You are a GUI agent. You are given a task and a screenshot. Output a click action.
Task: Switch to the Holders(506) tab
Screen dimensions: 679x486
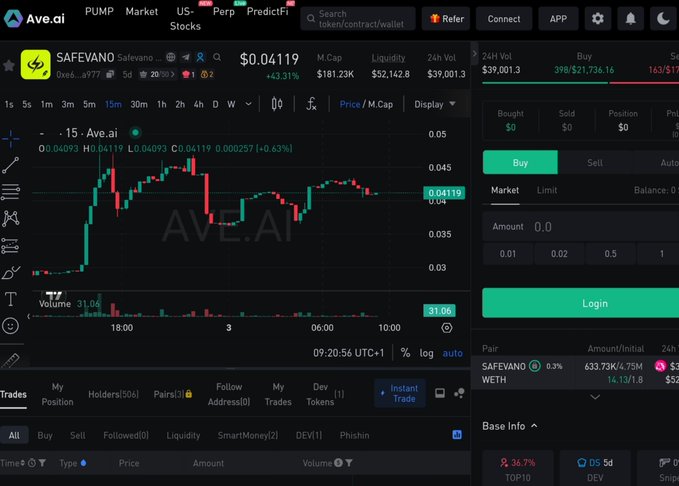tap(113, 394)
